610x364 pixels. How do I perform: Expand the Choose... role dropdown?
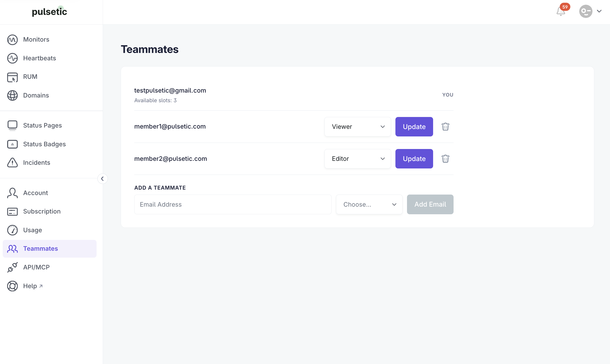(369, 204)
